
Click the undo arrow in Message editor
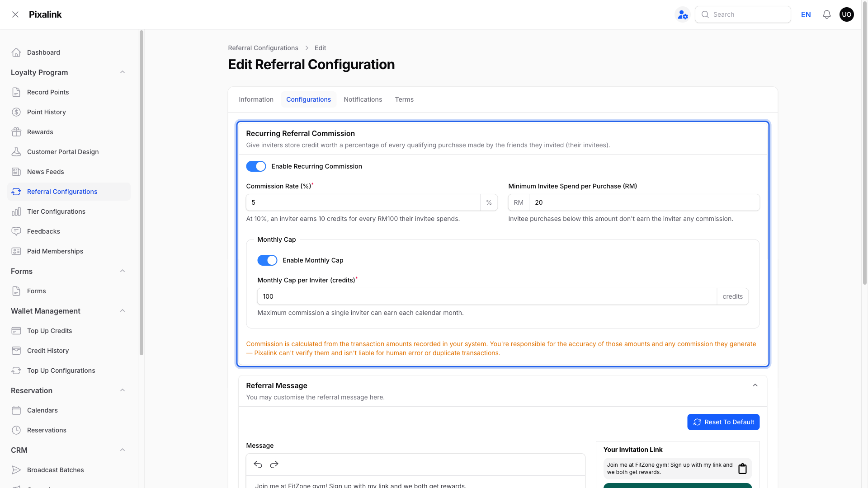258,465
